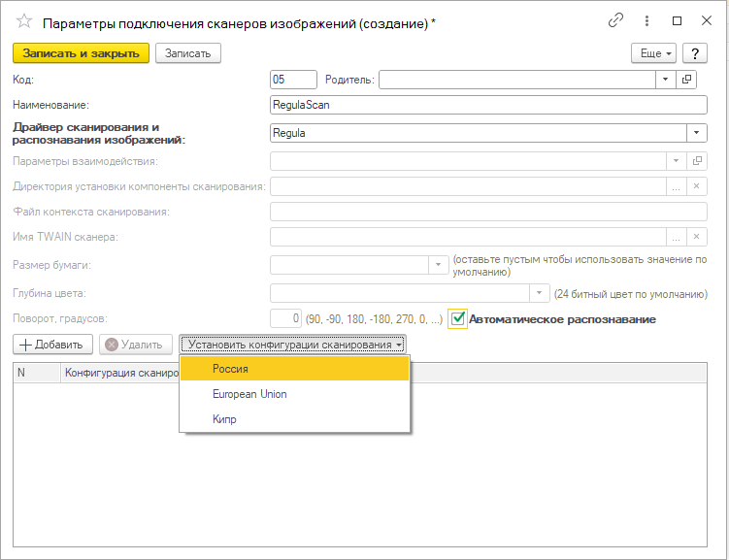Click the Записать button

pyautogui.click(x=188, y=53)
